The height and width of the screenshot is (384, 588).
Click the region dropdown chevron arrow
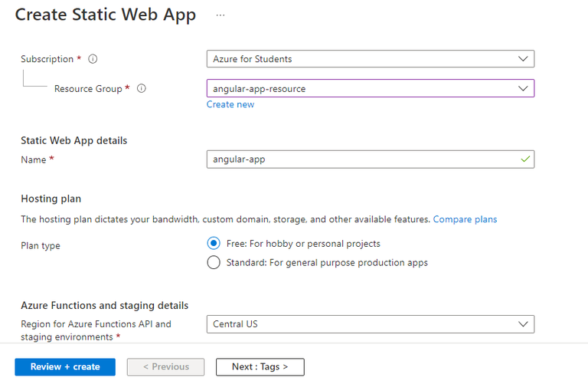pyautogui.click(x=524, y=324)
